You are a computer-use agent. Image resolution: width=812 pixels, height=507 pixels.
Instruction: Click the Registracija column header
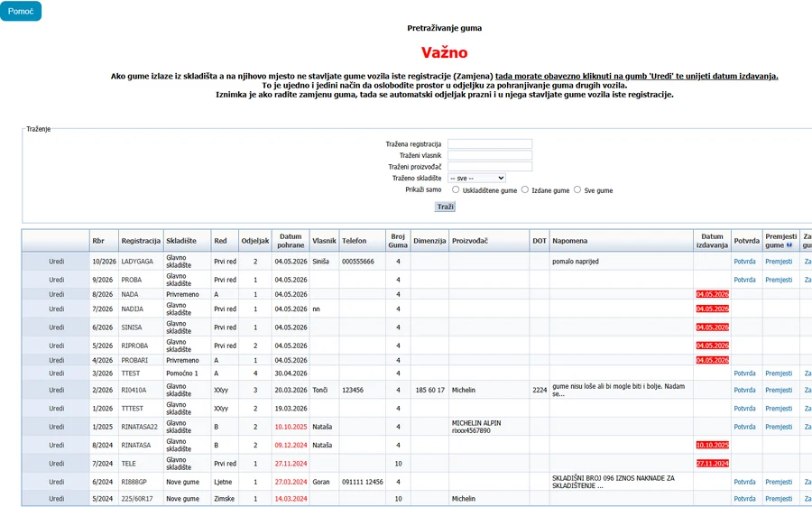pyautogui.click(x=141, y=241)
